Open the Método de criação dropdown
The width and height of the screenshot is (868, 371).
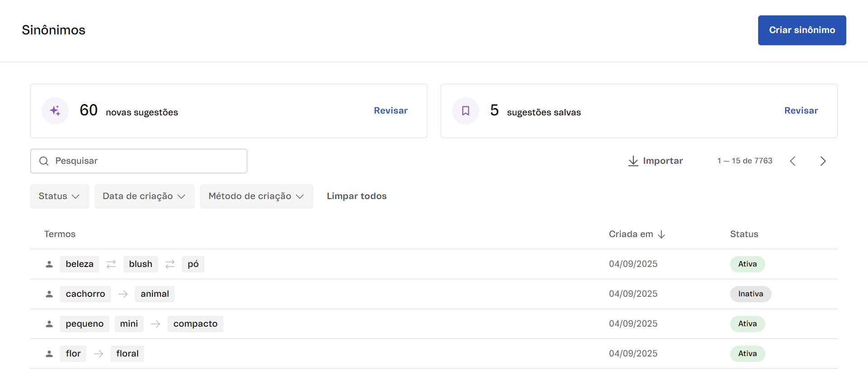256,196
